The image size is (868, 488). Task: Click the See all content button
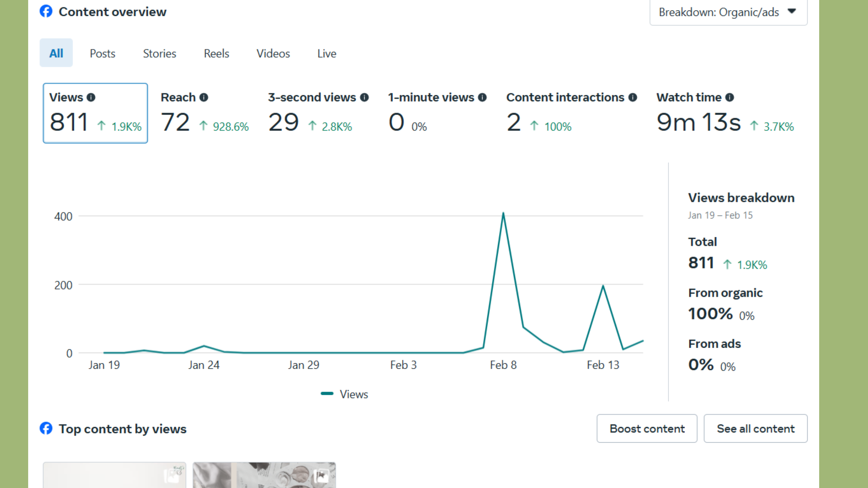[x=755, y=428]
